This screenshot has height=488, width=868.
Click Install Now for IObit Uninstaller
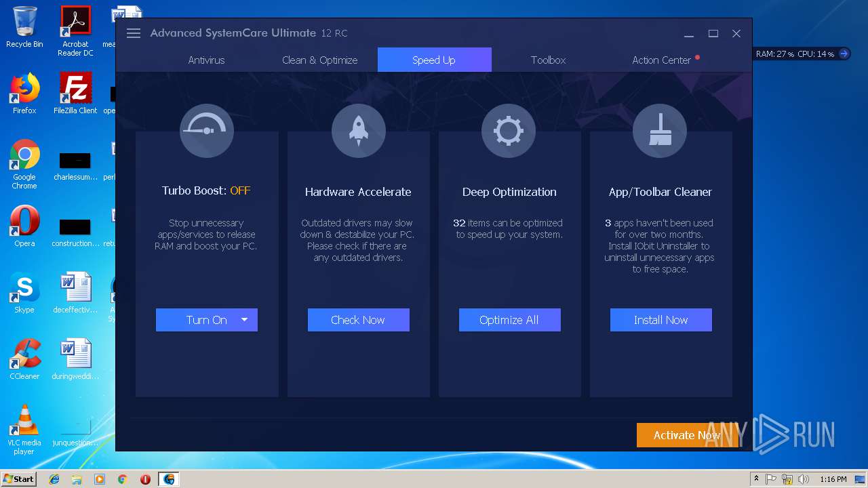[x=660, y=320]
